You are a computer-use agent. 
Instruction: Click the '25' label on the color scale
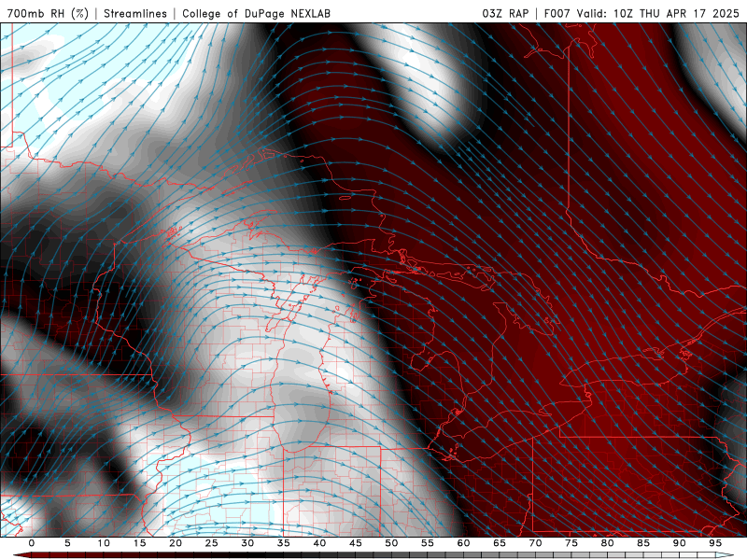point(212,543)
